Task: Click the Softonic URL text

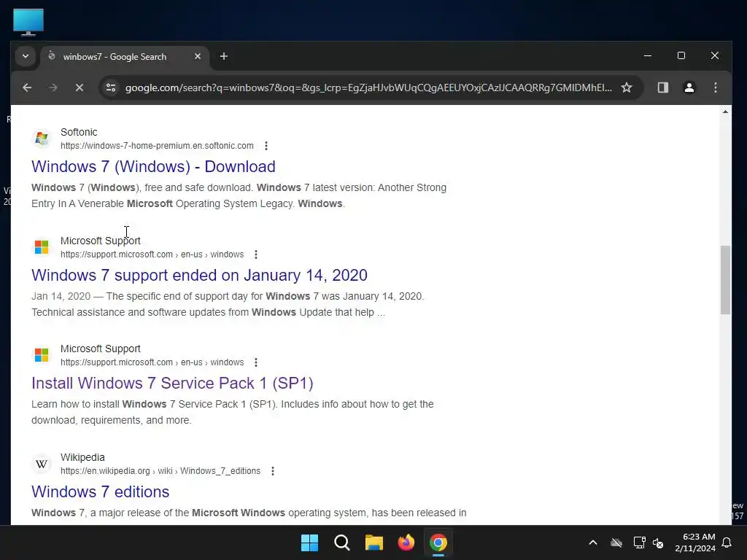Action: tap(157, 146)
